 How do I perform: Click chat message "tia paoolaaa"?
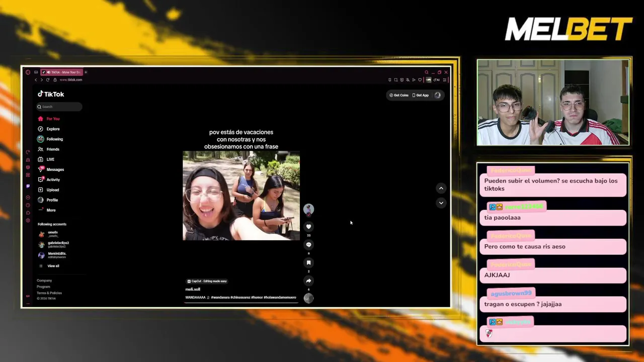(x=502, y=218)
